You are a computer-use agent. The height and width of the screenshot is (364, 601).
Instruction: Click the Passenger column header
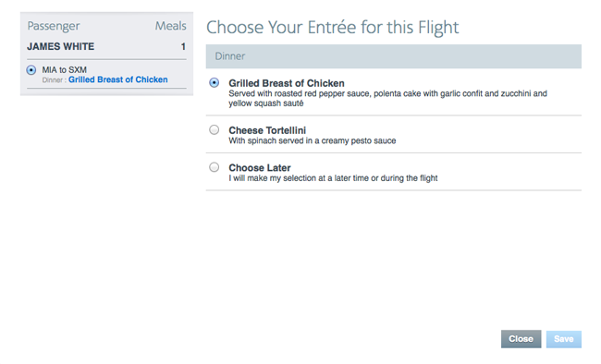[x=54, y=26]
